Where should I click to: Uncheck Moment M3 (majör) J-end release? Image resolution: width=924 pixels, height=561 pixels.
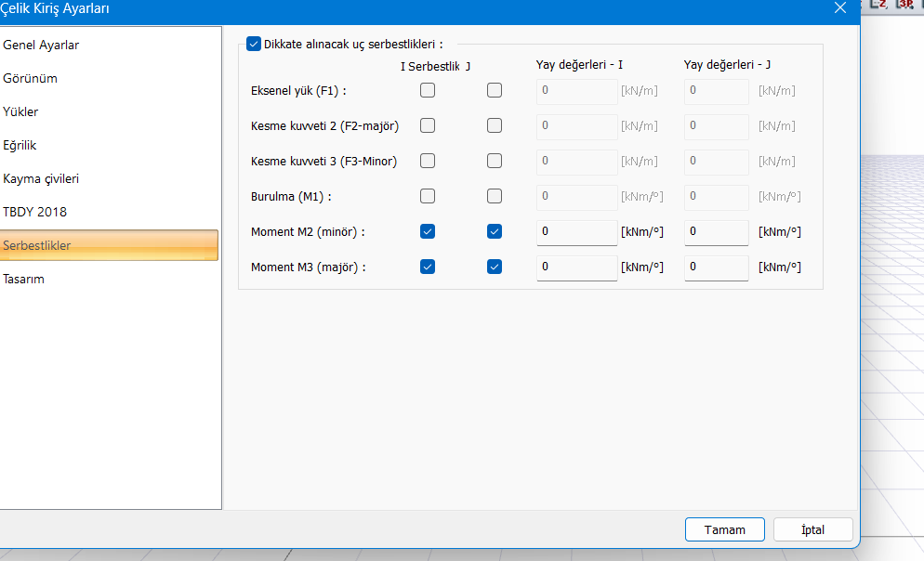tap(495, 267)
